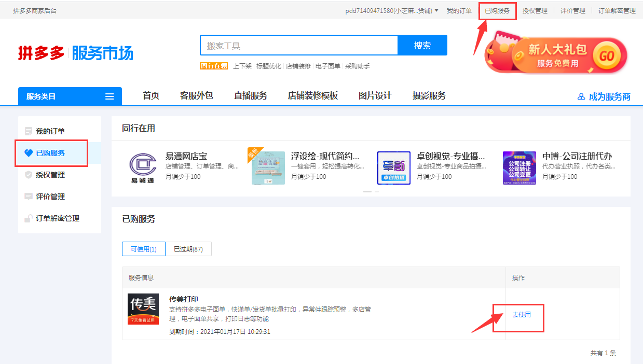This screenshot has height=364, width=643.
Task: Click the 中博 company registration thumbnail
Action: pyautogui.click(x=519, y=167)
